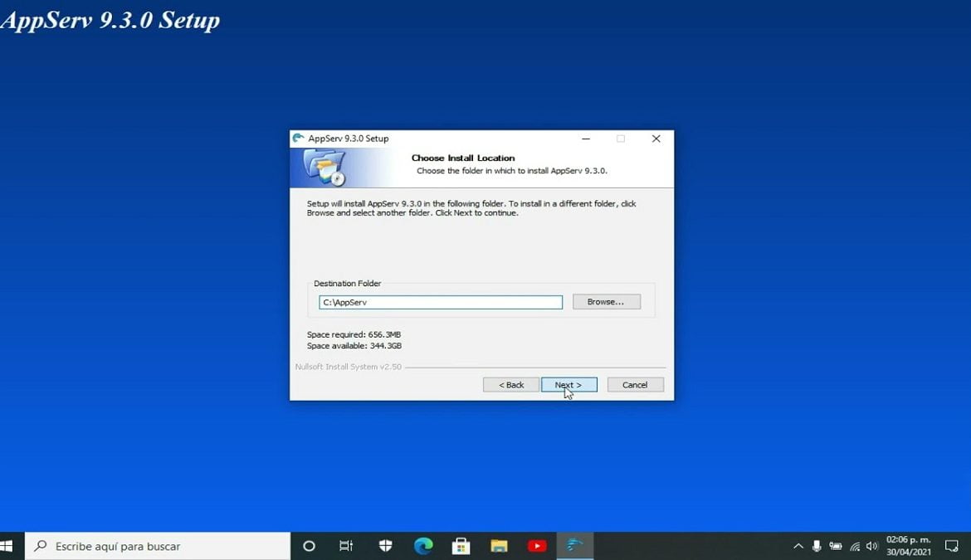Viewport: 971px width, 560px height.
Task: Open the volume control speaker icon
Action: pyautogui.click(x=872, y=546)
